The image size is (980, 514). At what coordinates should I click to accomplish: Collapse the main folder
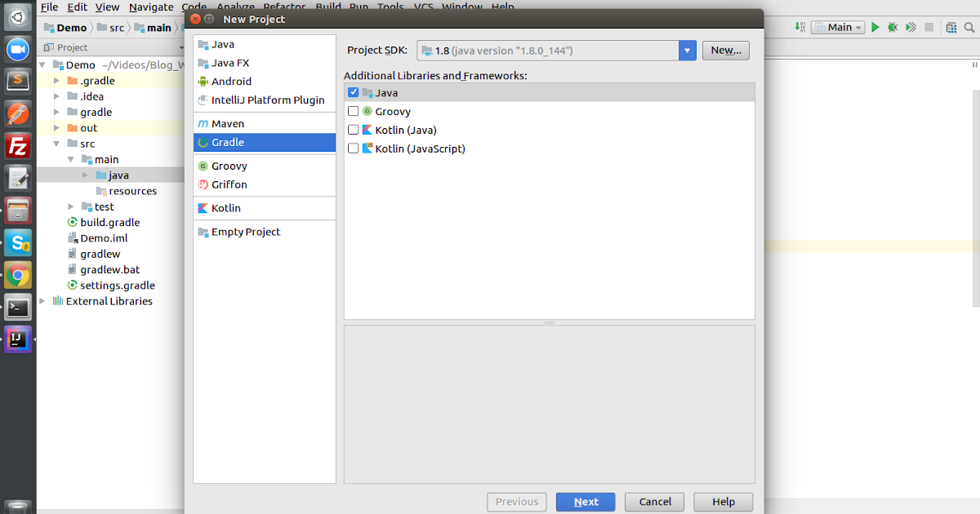pos(71,160)
